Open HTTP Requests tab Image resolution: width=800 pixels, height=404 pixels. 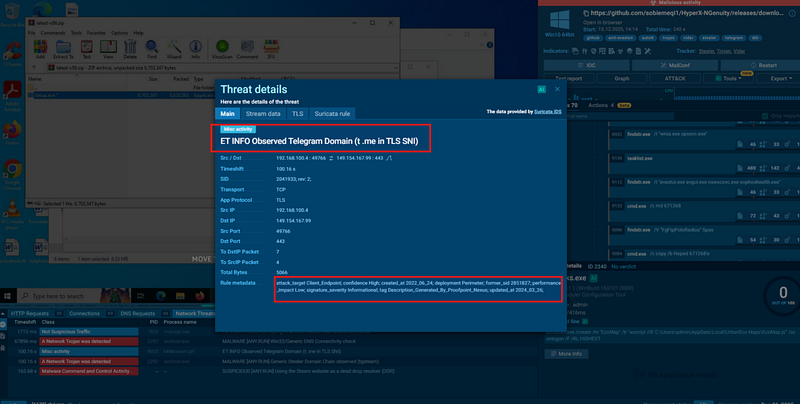point(36,314)
